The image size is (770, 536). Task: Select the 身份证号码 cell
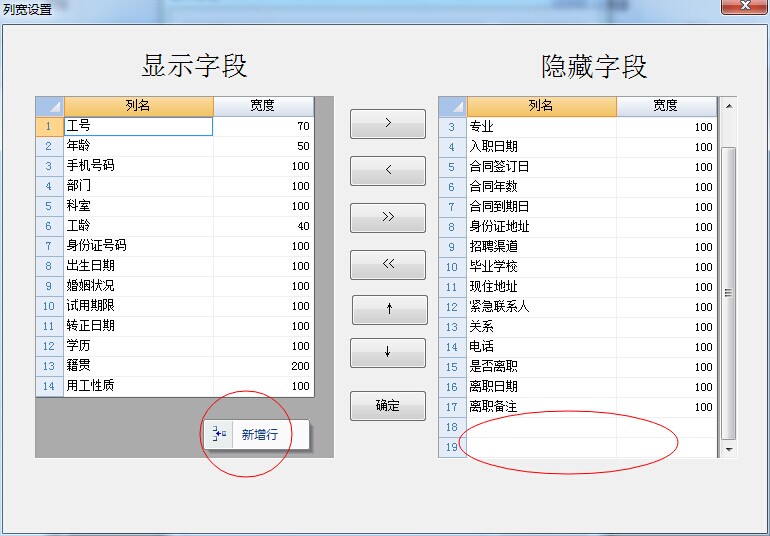coord(138,246)
